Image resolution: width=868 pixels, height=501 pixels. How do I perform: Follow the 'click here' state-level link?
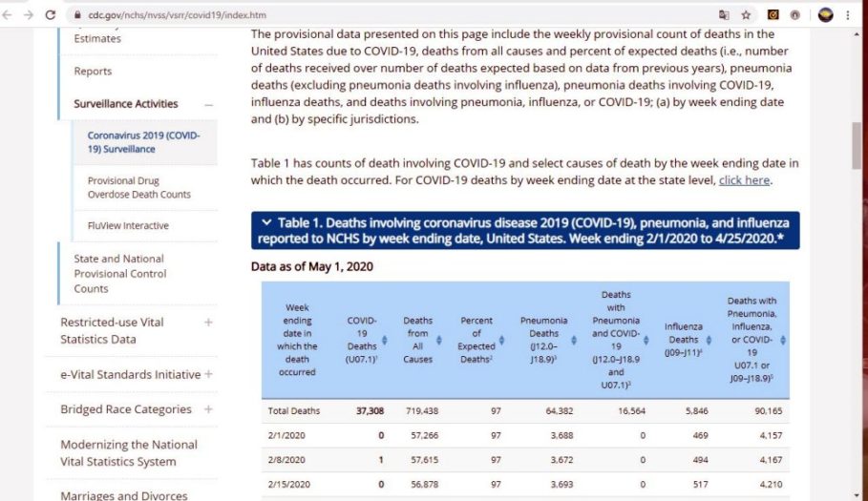click(x=744, y=180)
